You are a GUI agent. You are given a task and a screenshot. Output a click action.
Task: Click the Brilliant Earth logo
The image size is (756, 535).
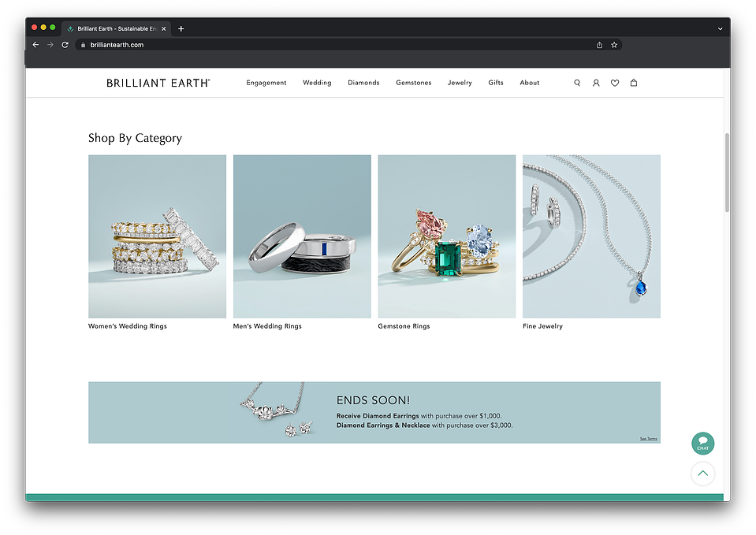(158, 83)
